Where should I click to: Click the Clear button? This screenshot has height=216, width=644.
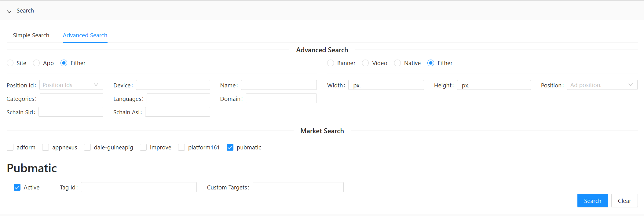click(x=624, y=201)
